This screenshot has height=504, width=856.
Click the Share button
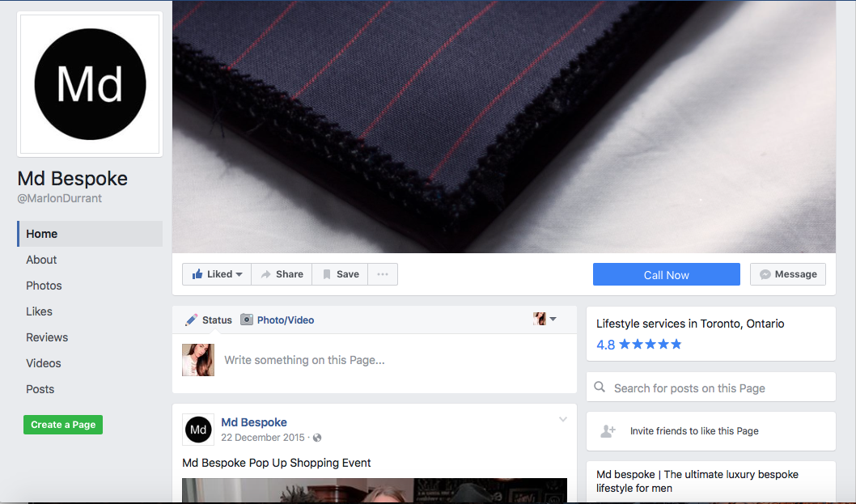(x=282, y=274)
